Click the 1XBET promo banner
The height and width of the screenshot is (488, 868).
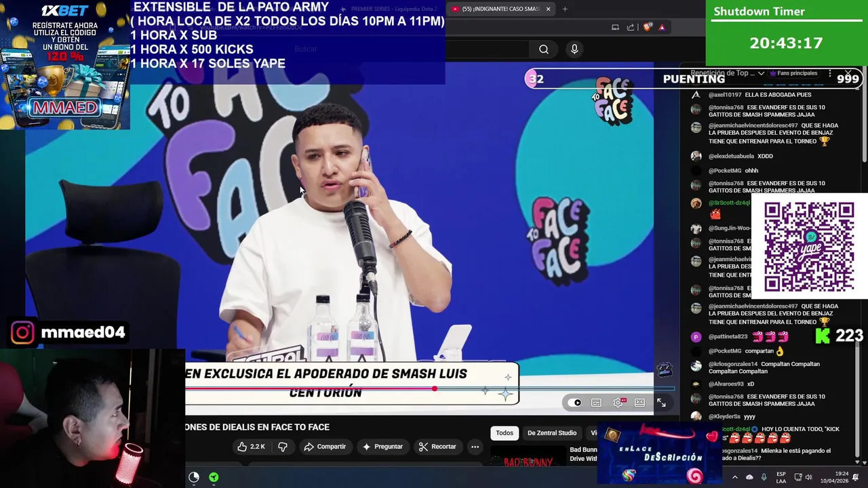point(65,64)
